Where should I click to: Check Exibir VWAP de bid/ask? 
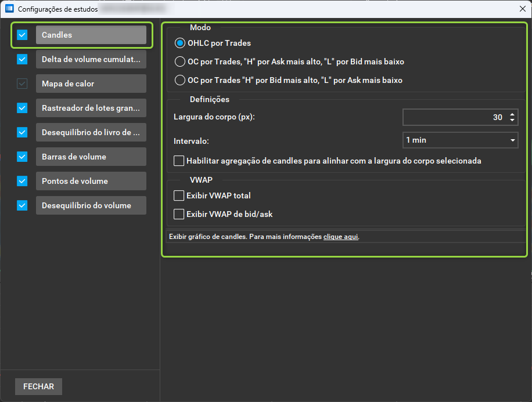click(179, 214)
